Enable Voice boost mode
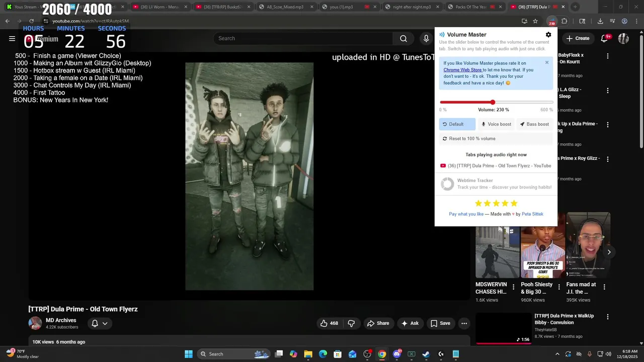Image resolution: width=644 pixels, height=362 pixels. pyautogui.click(x=496, y=124)
